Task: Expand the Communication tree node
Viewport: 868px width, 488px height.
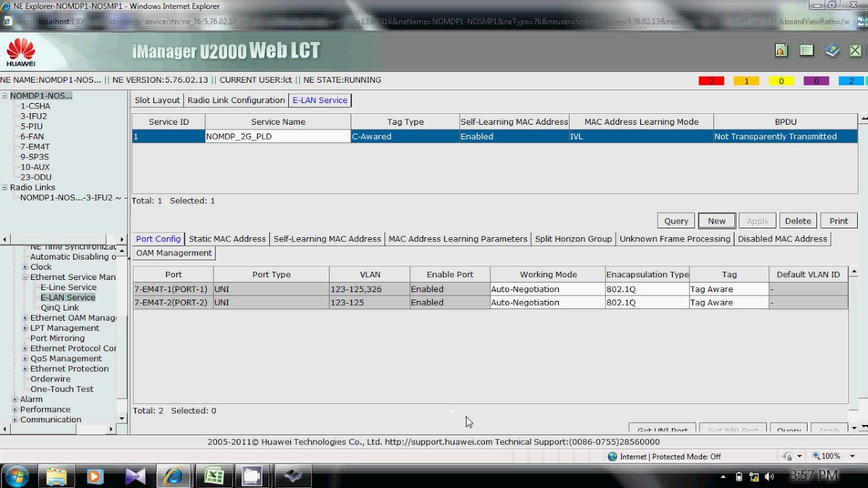Action: pyautogui.click(x=15, y=420)
